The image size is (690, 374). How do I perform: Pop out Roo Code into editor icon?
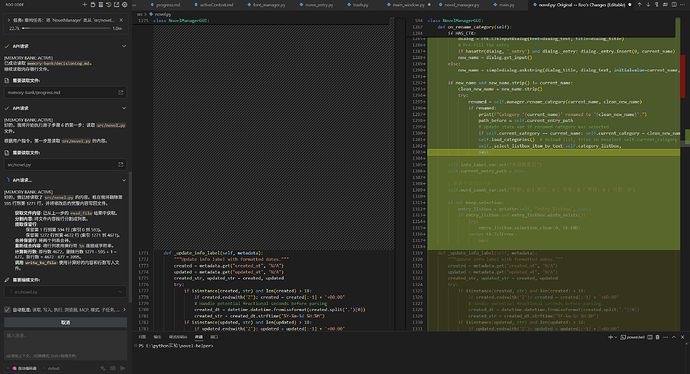pyautogui.click(x=116, y=4)
